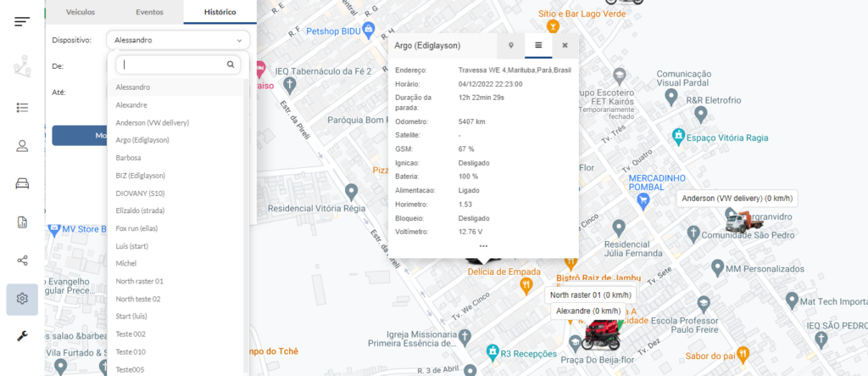Image resolution: width=868 pixels, height=376 pixels.
Task: Collapse the Dispositivo dropdown showing Alessandro
Action: click(x=178, y=40)
